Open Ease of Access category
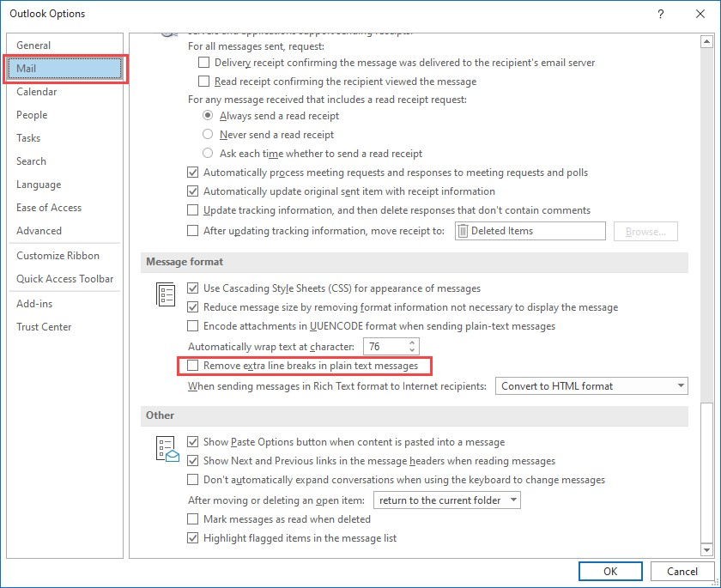The height and width of the screenshot is (588, 721). click(x=65, y=208)
